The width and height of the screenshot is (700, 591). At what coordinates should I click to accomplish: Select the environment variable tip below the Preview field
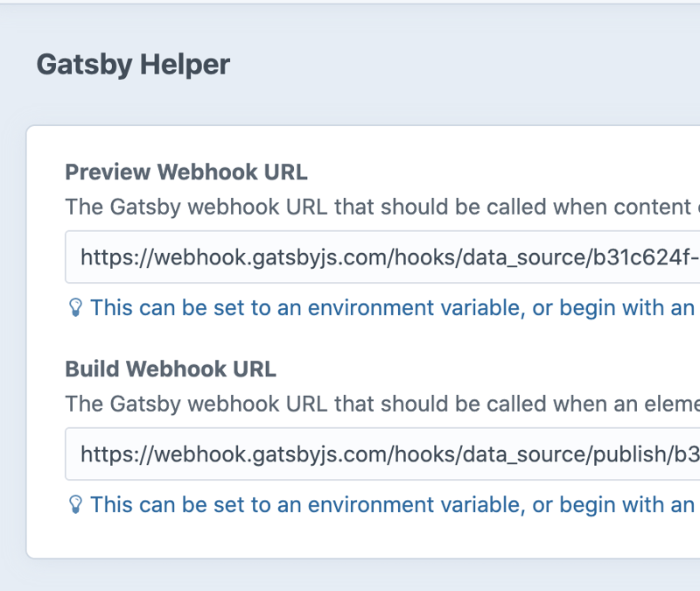[x=392, y=308]
